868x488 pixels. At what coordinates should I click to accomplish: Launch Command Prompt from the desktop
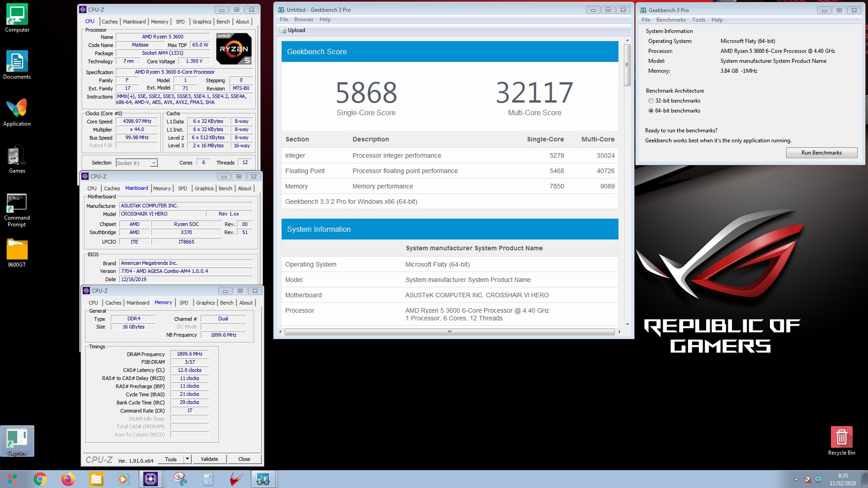[17, 210]
